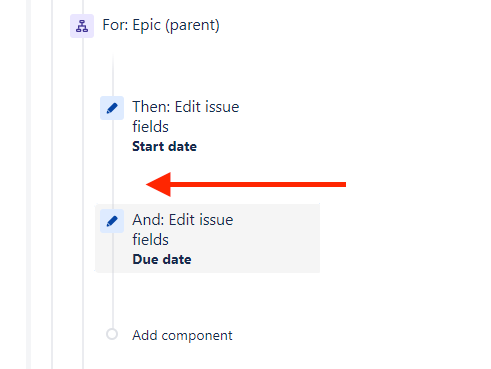Click empty gray area of highlighted And card
This screenshot has height=369, width=491.
(x=277, y=238)
